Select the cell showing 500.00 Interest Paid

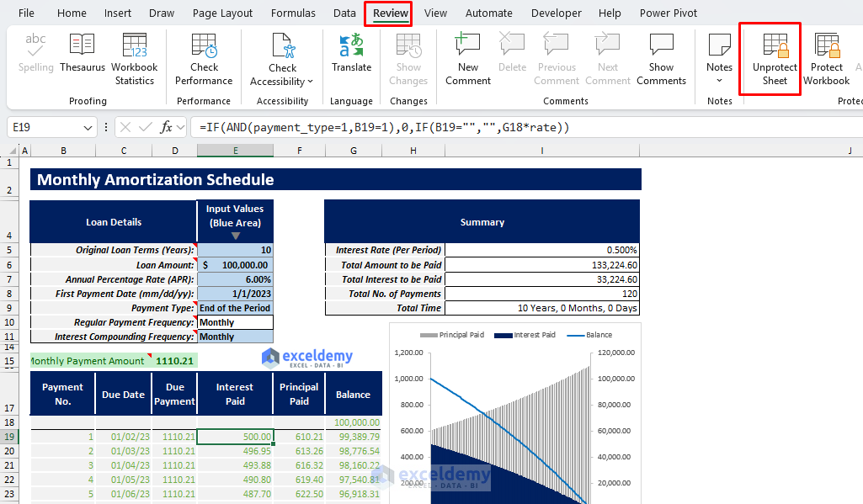point(236,437)
